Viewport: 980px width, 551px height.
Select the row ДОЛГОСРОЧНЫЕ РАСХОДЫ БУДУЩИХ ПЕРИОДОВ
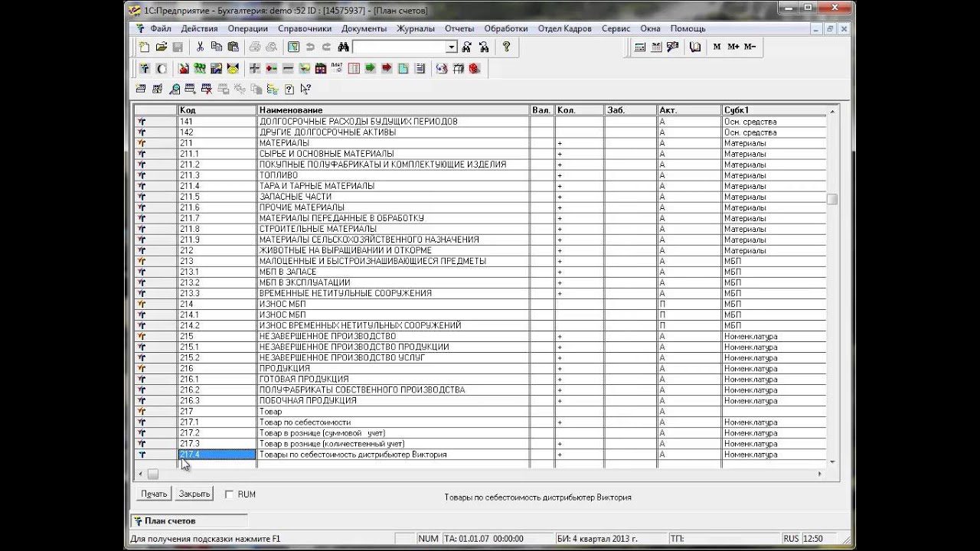[x=481, y=122]
